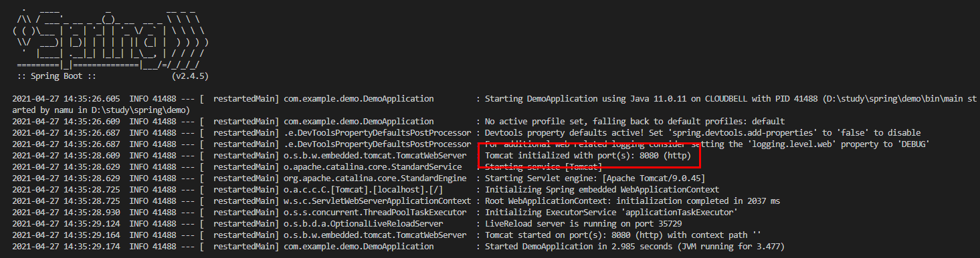Click the timestamp '2021-04-27 14:35:28.930'
Screen dimensions: 980x258
tap(67, 213)
